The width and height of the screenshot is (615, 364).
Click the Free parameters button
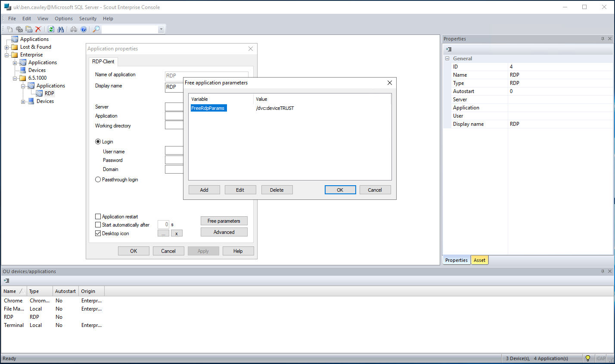pyautogui.click(x=224, y=221)
